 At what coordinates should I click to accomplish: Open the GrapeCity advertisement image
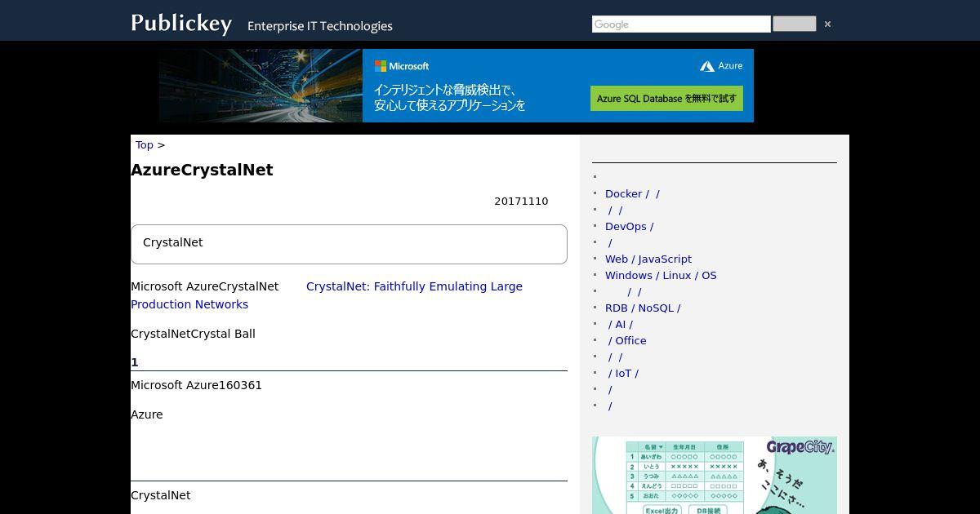pos(715,475)
